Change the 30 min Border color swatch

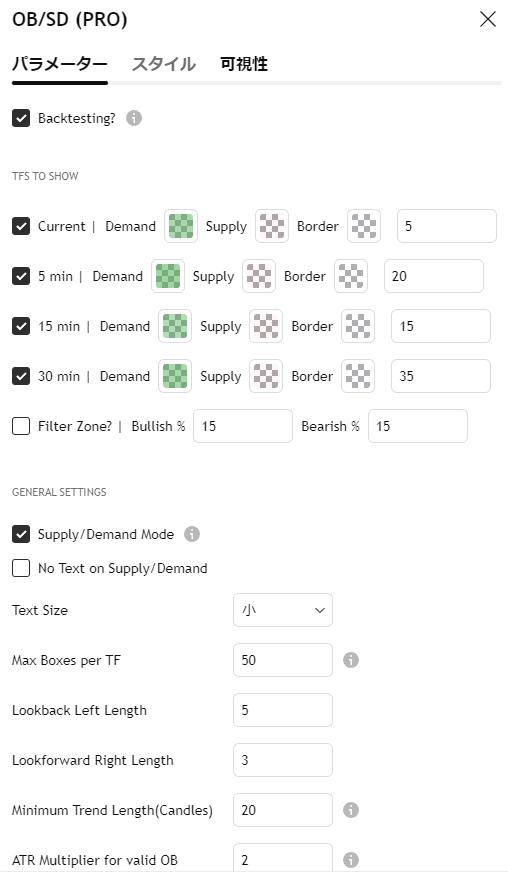click(358, 376)
